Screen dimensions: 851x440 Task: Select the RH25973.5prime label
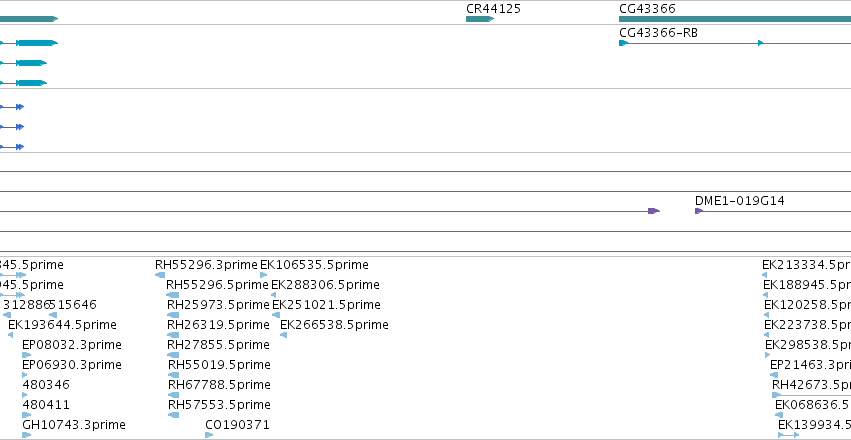pyautogui.click(x=218, y=305)
